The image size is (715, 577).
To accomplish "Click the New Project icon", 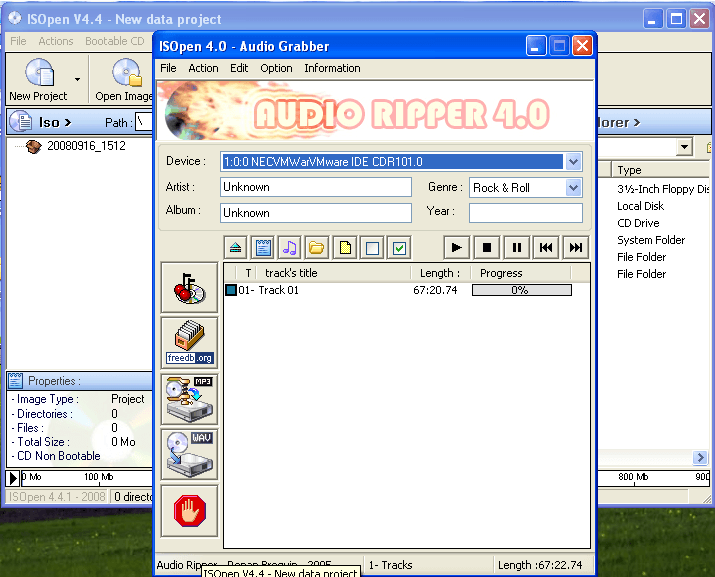I will click(x=39, y=73).
